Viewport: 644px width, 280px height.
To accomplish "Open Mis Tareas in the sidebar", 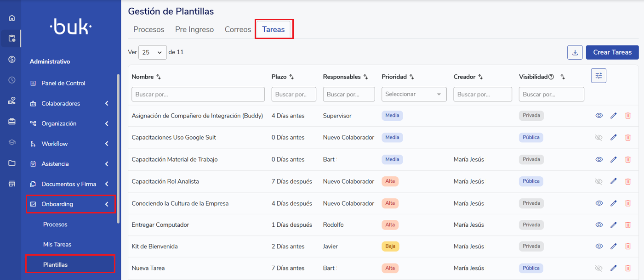I will click(57, 245).
